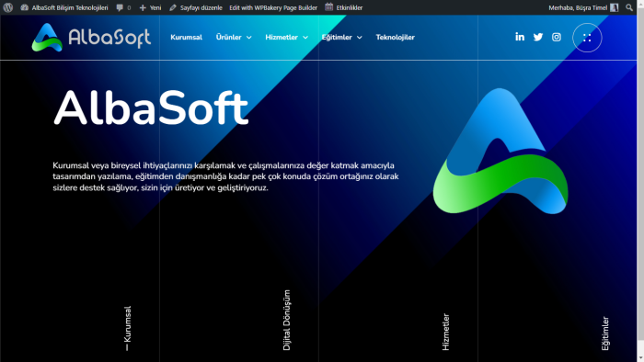Click the admin bar search magnifier
Viewport: 644px width, 362px height.
pyautogui.click(x=629, y=7)
